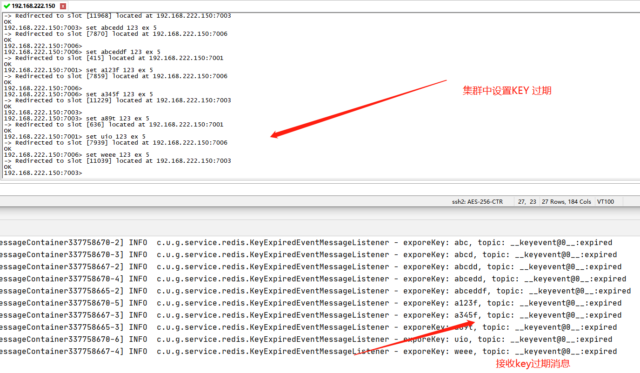The width and height of the screenshot is (640, 373).
Task: Click cursor position '27, 23' in status bar
Action: tap(527, 202)
